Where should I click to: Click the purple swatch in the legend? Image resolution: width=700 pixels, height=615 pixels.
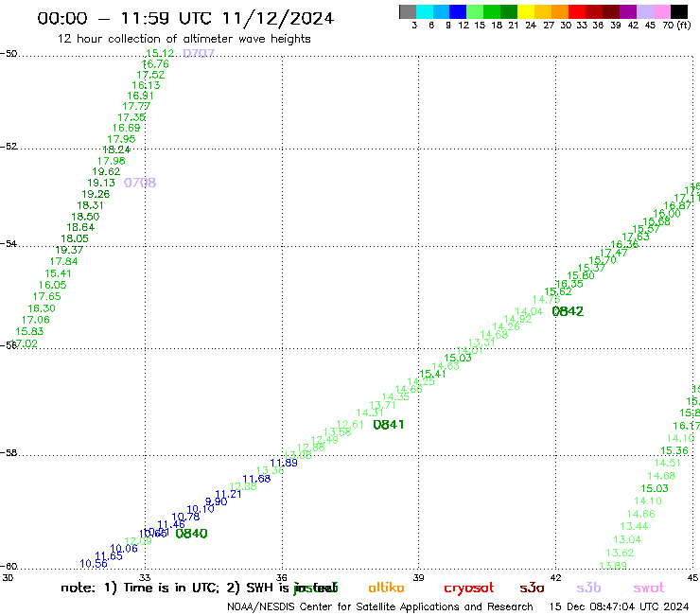[x=628, y=11]
